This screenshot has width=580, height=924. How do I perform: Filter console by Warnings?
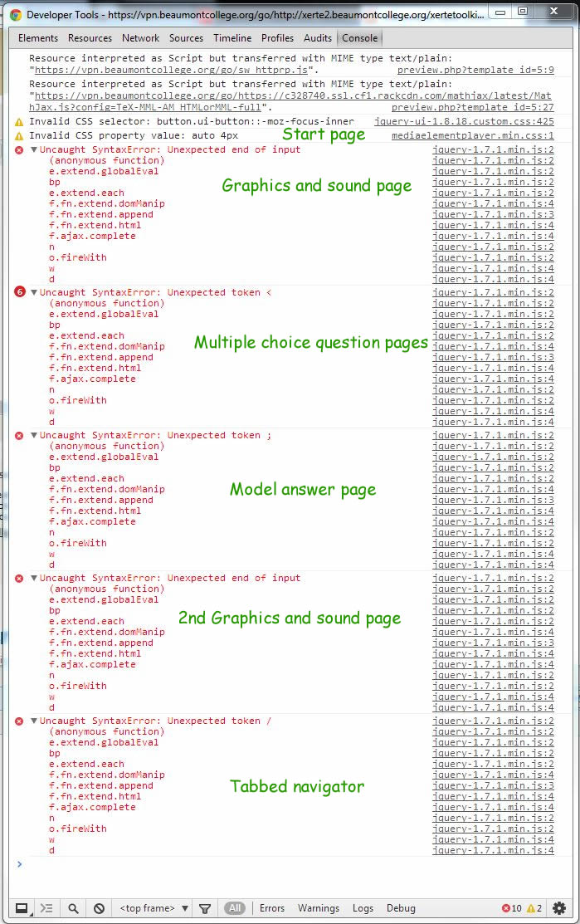[x=319, y=908]
